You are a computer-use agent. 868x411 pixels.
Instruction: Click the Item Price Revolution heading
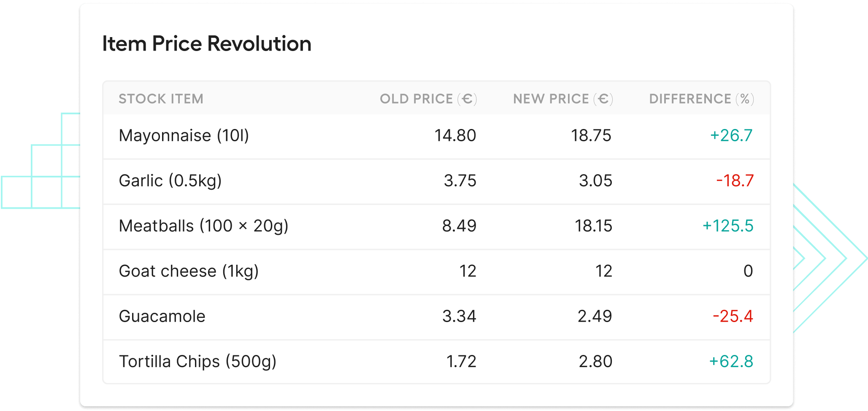click(x=207, y=44)
